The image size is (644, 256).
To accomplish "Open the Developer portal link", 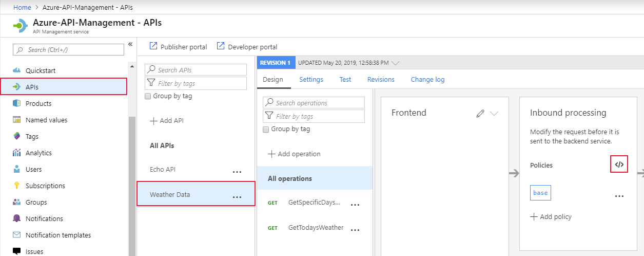I will pyautogui.click(x=252, y=47).
